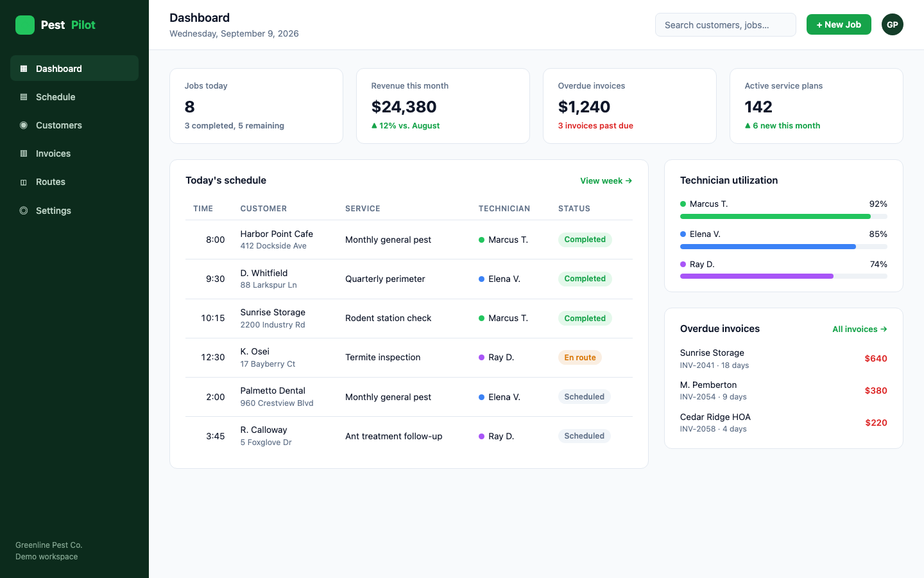Click the Greenline Pest Co. workspace label
The height and width of the screenshot is (578, 924).
pos(49,545)
